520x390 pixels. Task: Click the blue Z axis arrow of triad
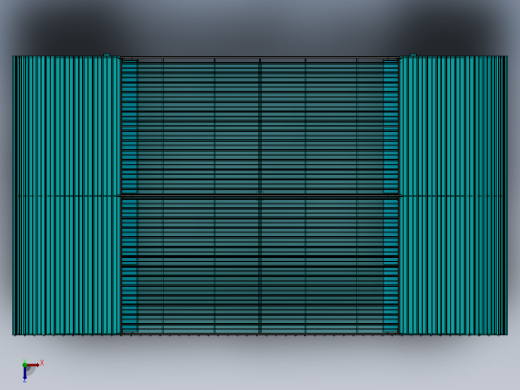[25, 373]
